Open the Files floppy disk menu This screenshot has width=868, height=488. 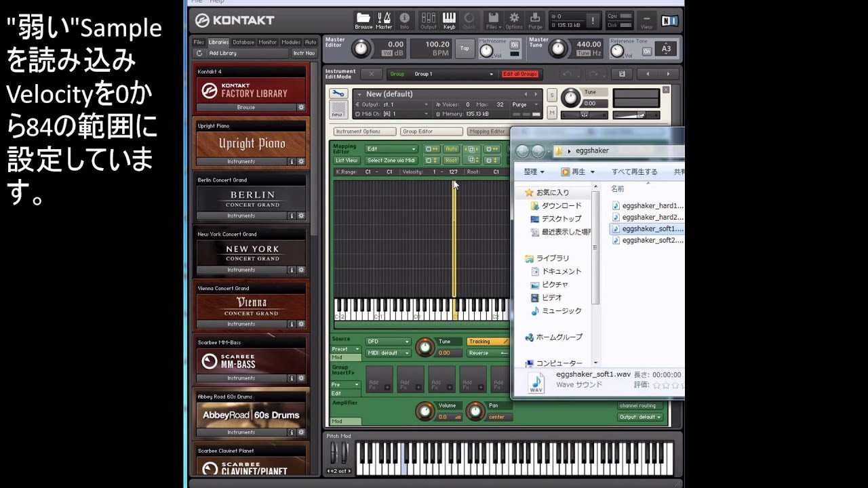click(x=493, y=20)
